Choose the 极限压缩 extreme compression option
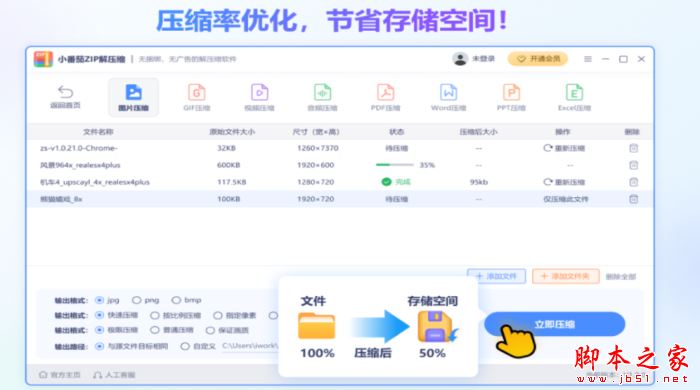The height and width of the screenshot is (390, 700). pyautogui.click(x=100, y=330)
